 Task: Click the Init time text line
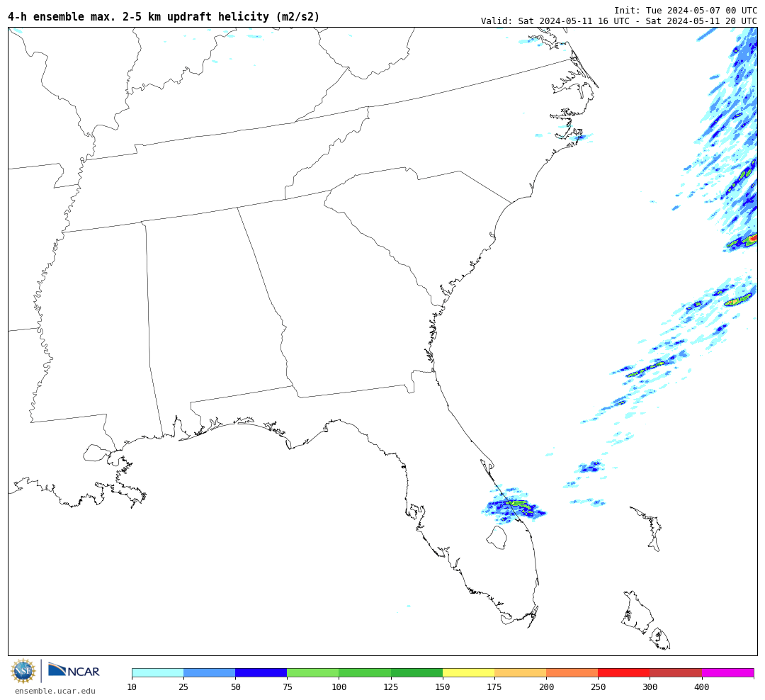pos(686,10)
